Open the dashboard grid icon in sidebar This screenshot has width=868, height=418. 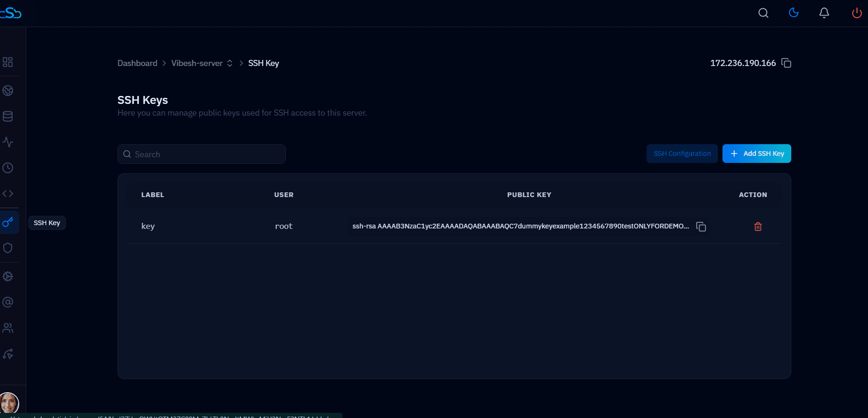[x=8, y=62]
